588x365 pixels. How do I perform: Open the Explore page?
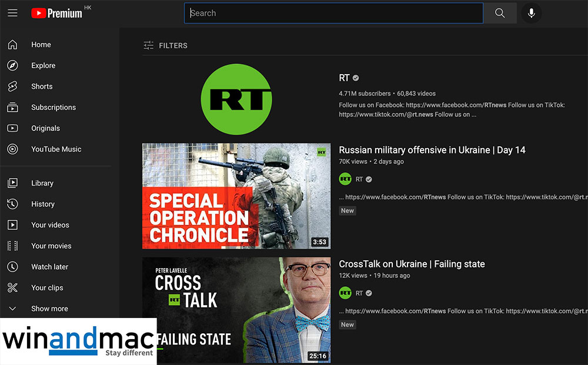(43, 65)
